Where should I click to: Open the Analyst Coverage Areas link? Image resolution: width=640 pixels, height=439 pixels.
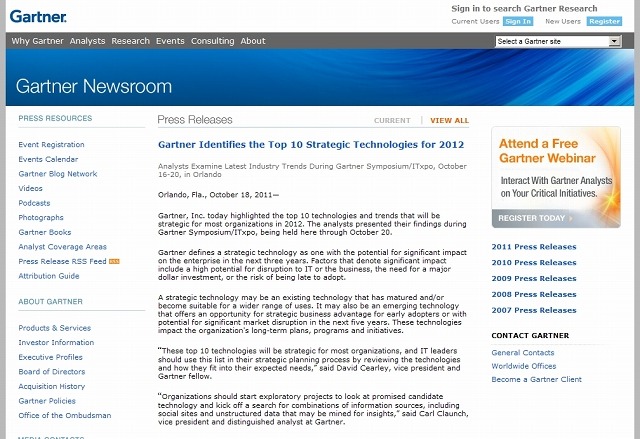pos(62,247)
